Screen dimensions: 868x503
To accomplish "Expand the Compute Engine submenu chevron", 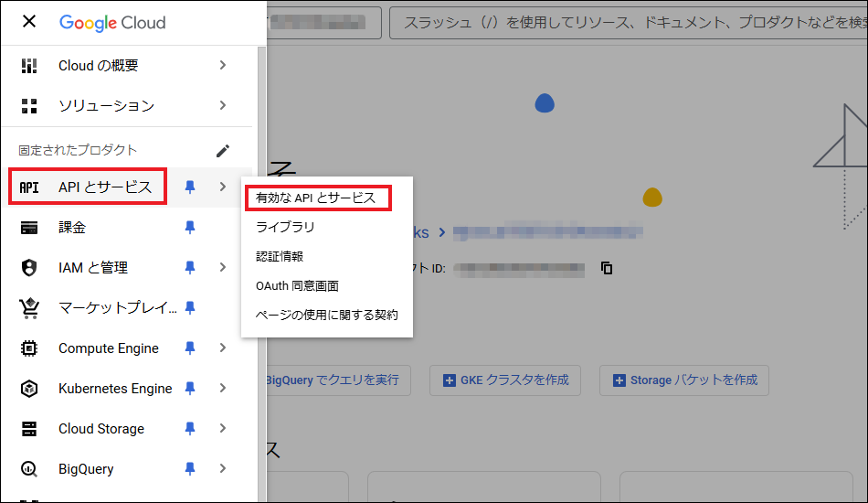I will (223, 348).
